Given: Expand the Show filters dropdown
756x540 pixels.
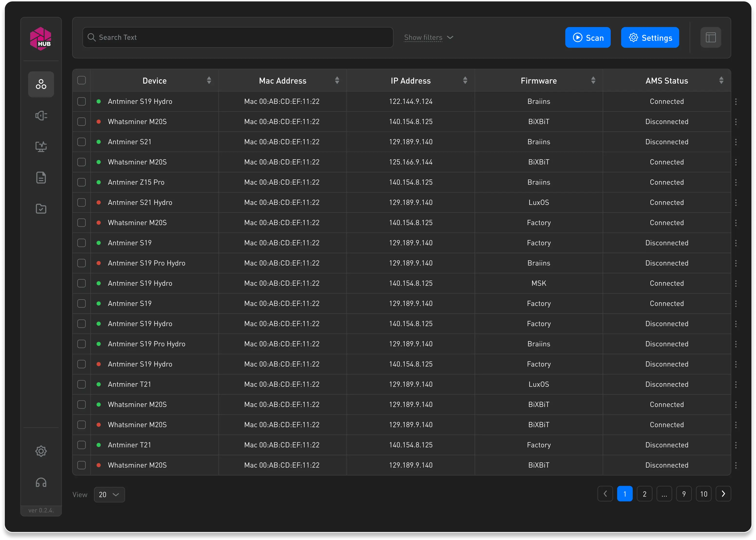Looking at the screenshot, I should click(x=428, y=37).
